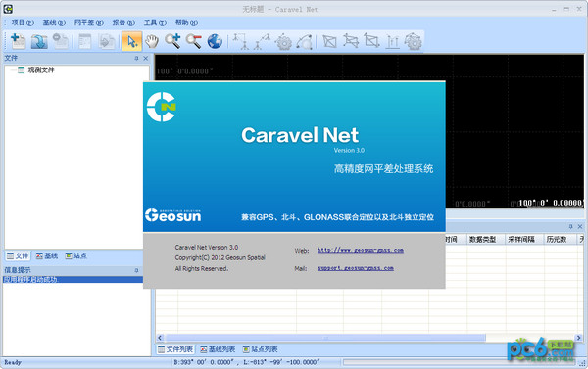The width and height of the screenshot is (588, 369).
Task: Switch to the 文件列表 bottom tab
Action: click(175, 349)
